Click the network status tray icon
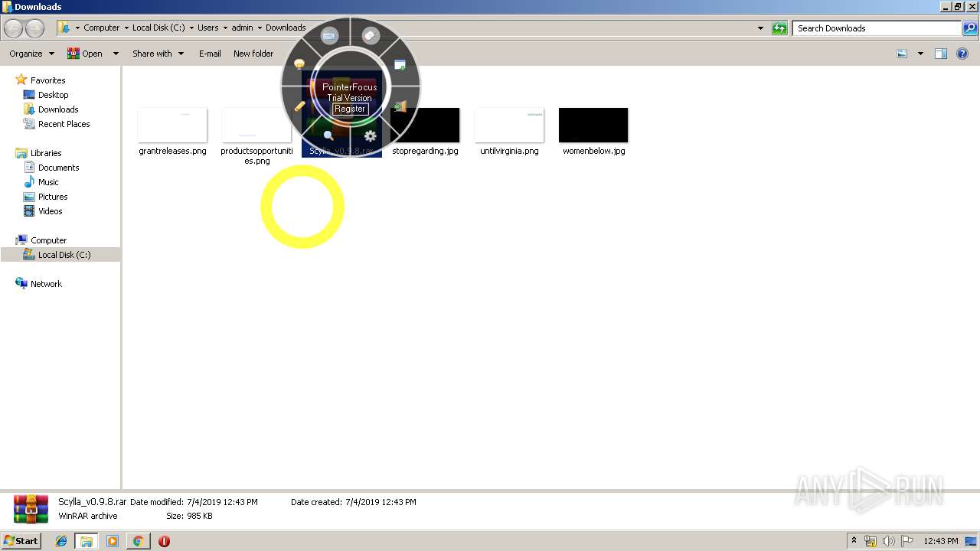This screenshot has height=551, width=980. (871, 541)
